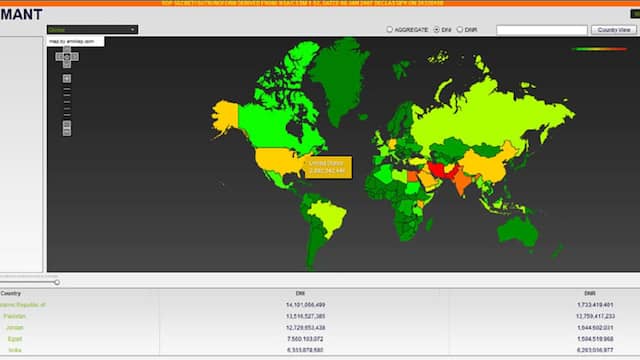Zoom in on the map with plus button

click(x=67, y=78)
